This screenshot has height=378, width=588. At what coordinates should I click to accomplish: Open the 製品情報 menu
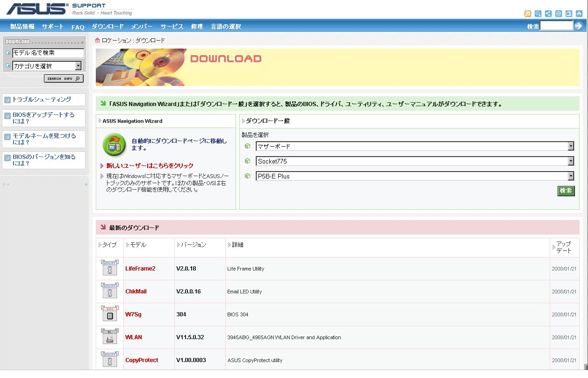pos(22,27)
